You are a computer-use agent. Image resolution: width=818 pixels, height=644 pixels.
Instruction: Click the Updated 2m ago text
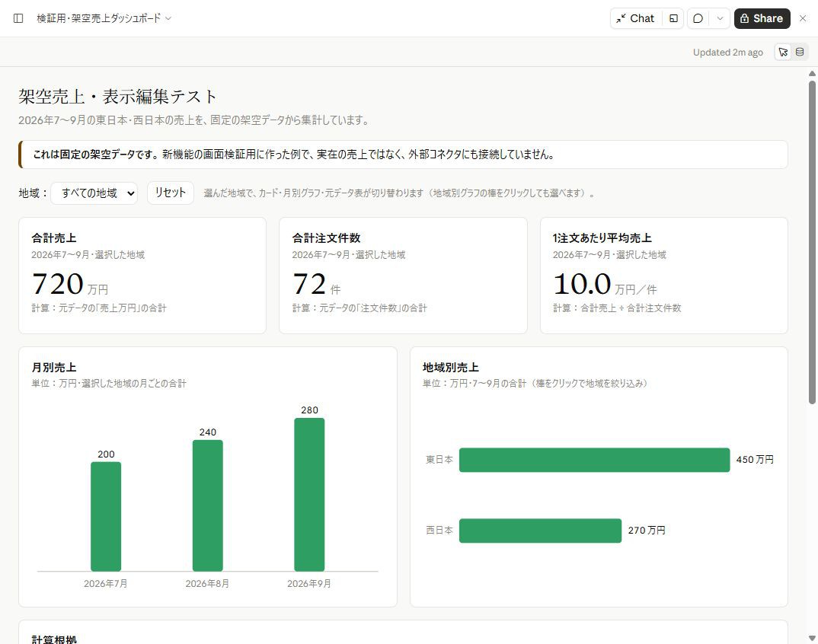click(728, 53)
